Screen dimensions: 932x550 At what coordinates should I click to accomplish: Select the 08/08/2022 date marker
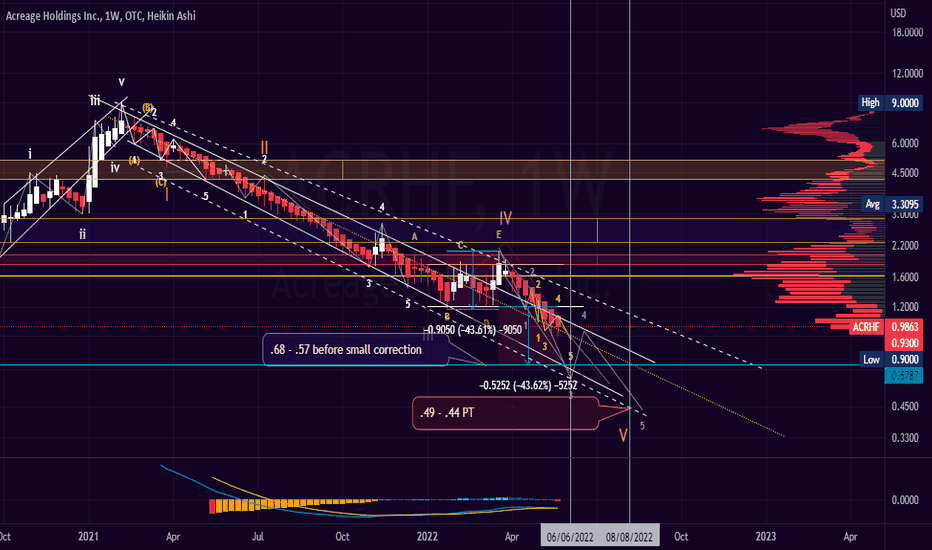point(629,537)
